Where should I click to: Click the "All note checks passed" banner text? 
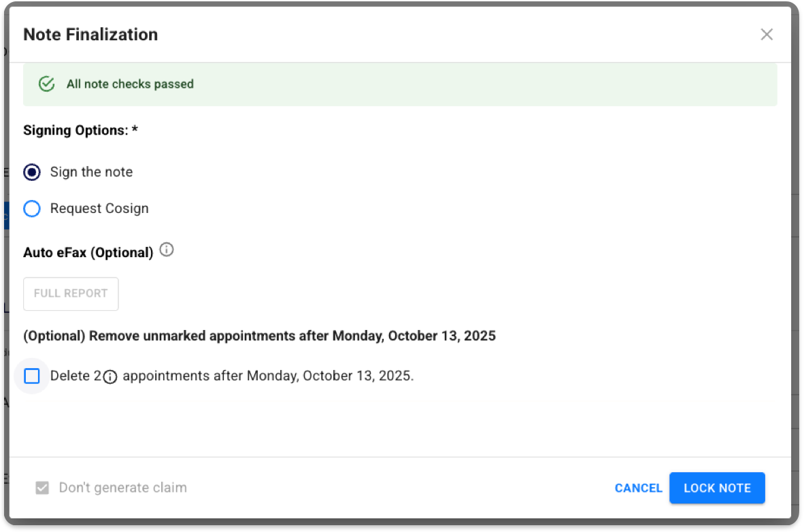coord(130,84)
